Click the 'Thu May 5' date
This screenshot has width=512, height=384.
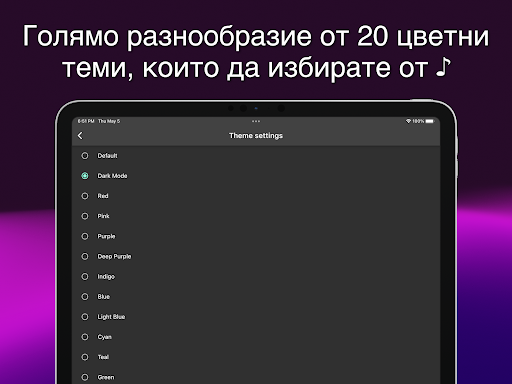(x=109, y=121)
